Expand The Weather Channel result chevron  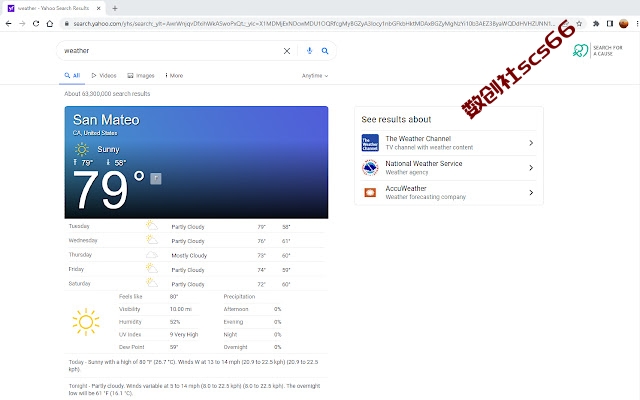tap(531, 143)
